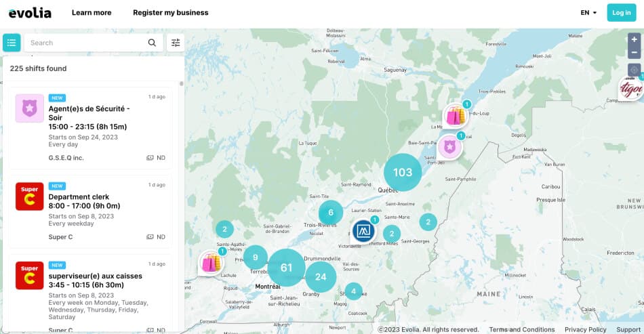Open the Learn more menu item

(x=92, y=13)
